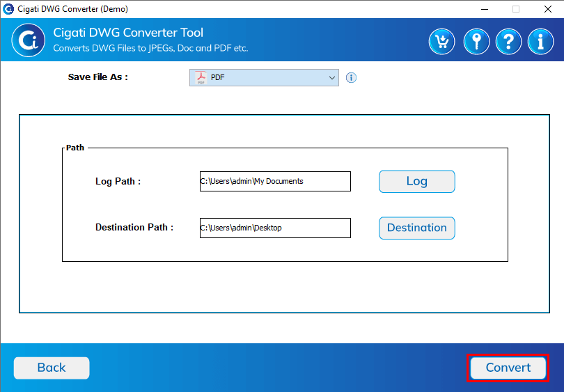This screenshot has height=392, width=564.
Task: Expand the Save File As PDF dropdown
Action: 264,78
